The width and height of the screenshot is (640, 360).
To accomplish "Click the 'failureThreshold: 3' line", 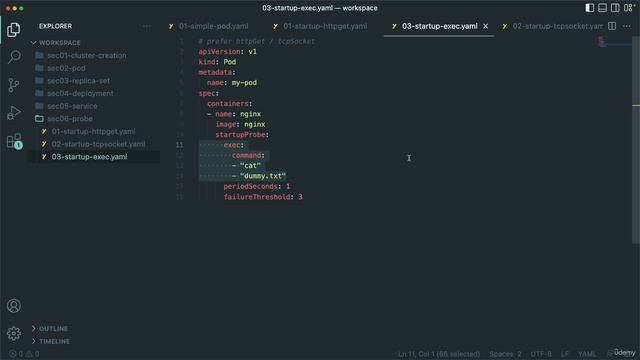I will pos(263,197).
